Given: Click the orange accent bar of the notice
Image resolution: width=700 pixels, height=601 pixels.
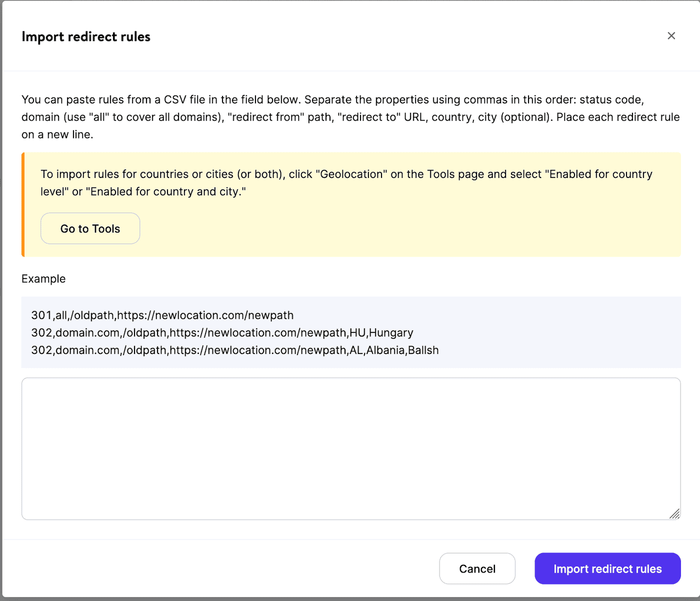Looking at the screenshot, I should (x=23, y=204).
